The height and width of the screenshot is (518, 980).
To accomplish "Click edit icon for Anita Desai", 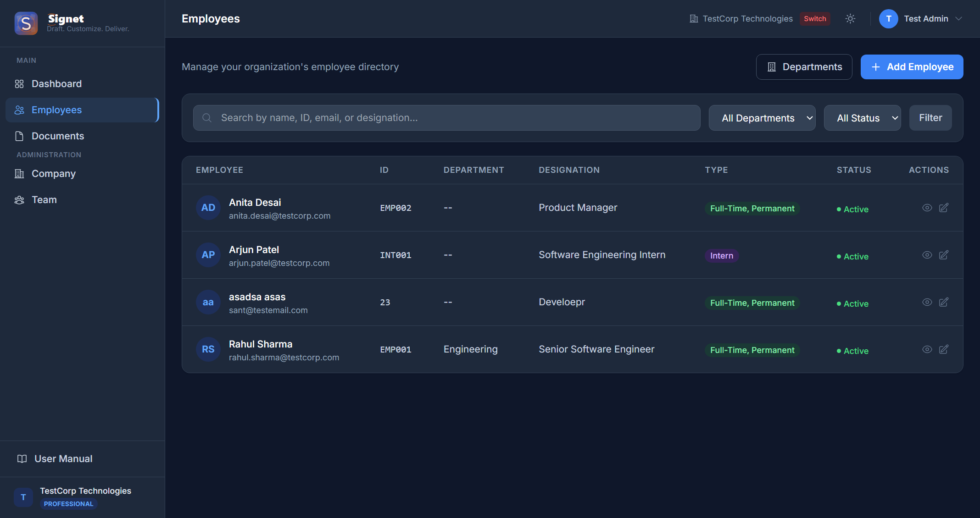I will pos(944,208).
